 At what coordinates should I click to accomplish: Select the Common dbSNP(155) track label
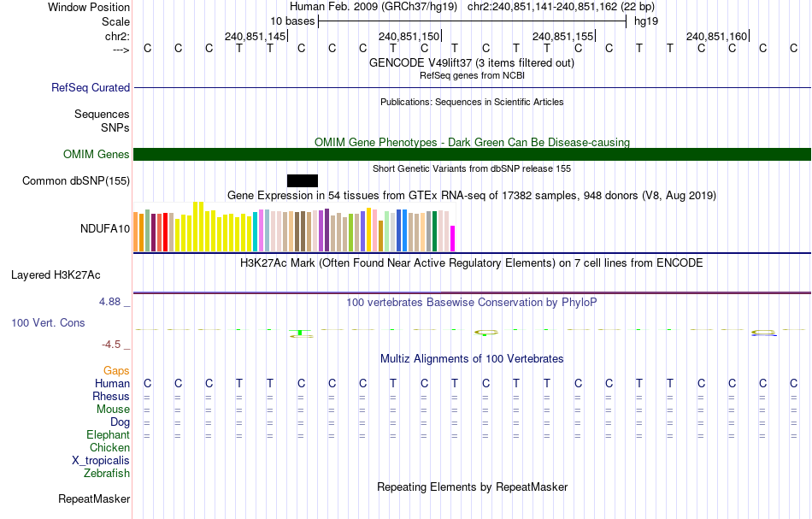[75, 180]
